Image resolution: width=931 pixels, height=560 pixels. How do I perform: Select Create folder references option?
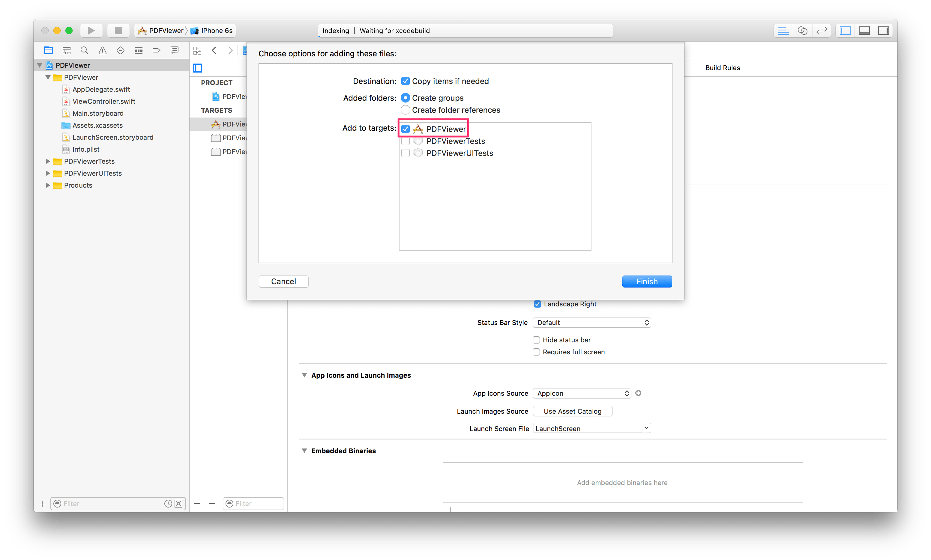[405, 110]
